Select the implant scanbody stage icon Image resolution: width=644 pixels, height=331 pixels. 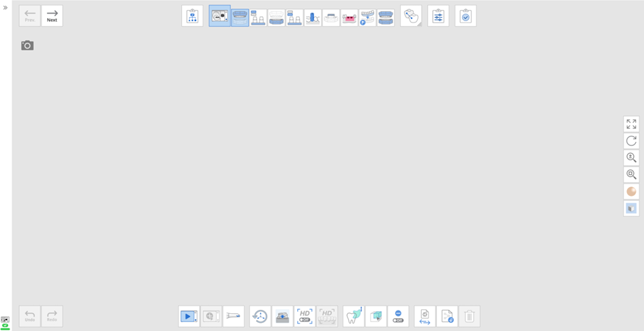(x=313, y=18)
